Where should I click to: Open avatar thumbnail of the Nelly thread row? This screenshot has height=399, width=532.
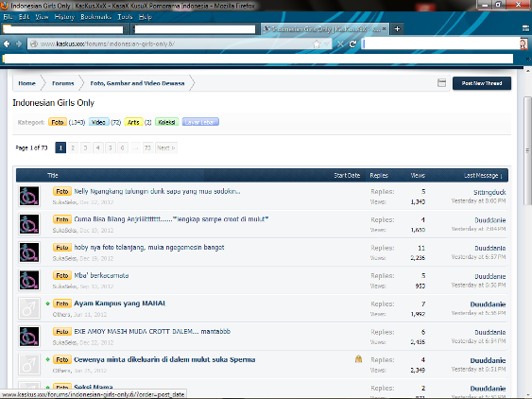(29, 196)
